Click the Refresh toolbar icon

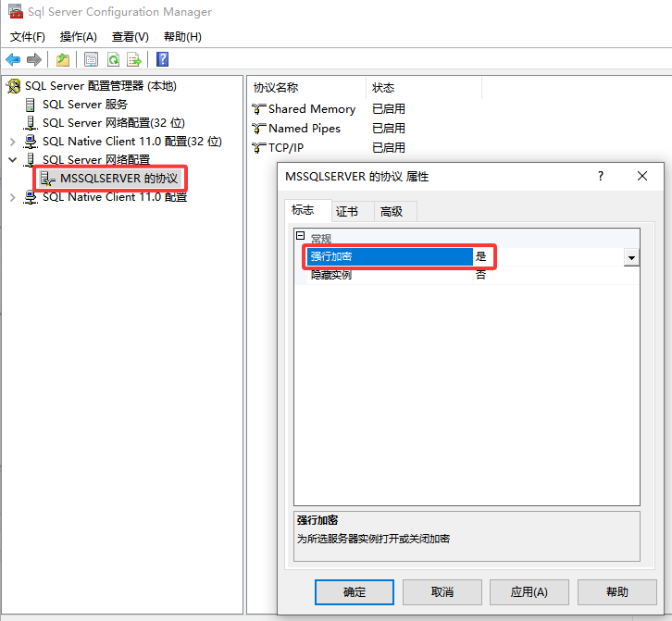(113, 60)
